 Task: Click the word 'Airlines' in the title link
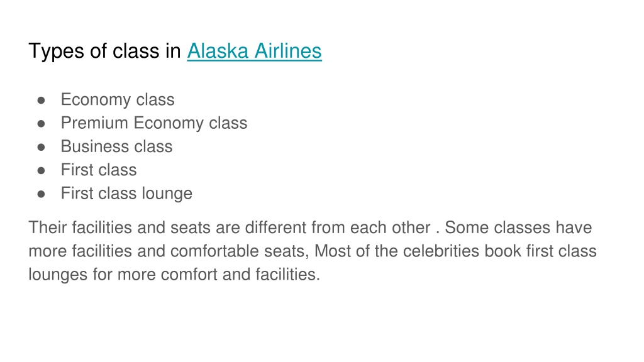pyautogui.click(x=288, y=52)
